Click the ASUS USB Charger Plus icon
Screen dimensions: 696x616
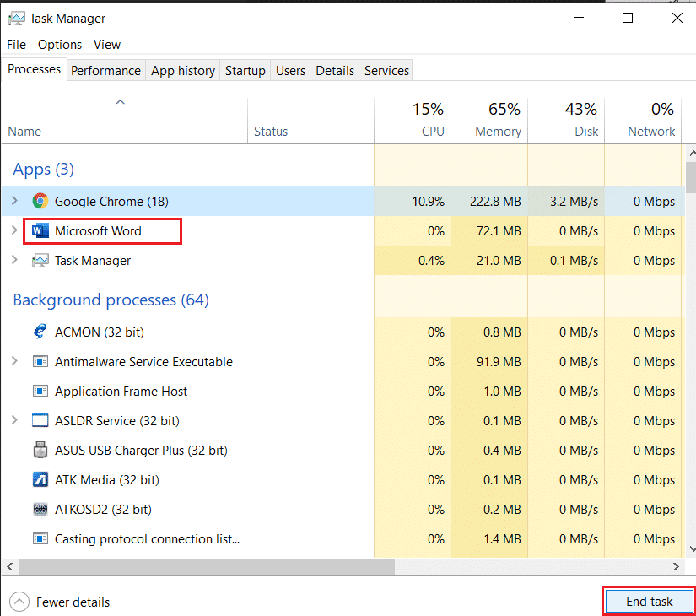[40, 451]
